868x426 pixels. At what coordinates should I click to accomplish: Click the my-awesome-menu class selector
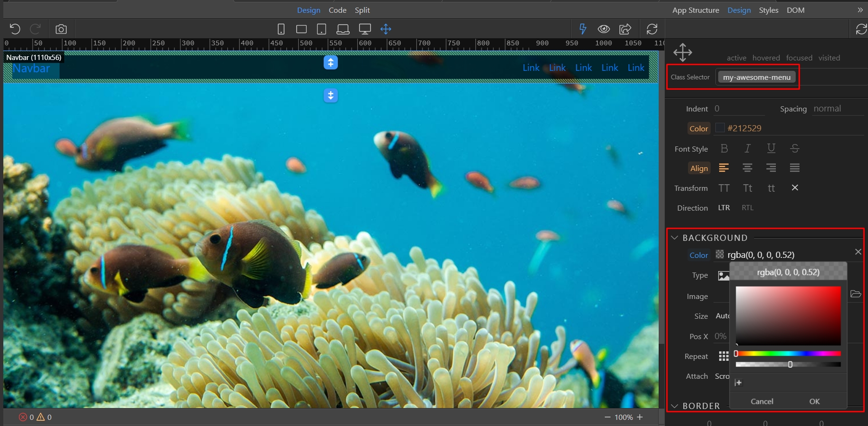tap(756, 77)
